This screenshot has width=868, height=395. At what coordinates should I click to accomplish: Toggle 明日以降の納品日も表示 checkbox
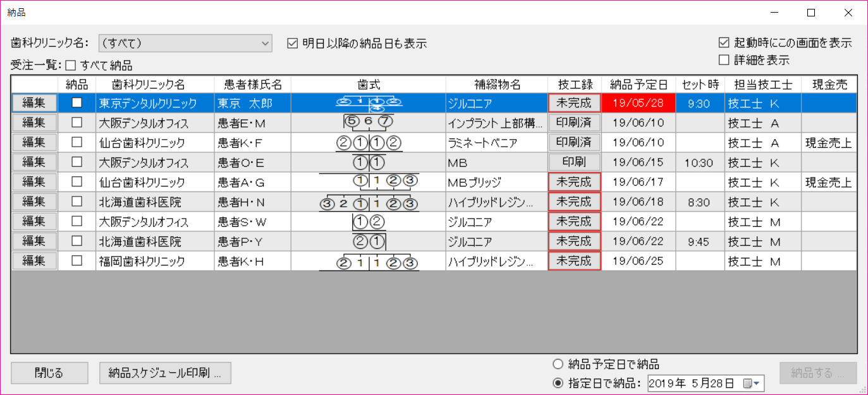pyautogui.click(x=292, y=44)
